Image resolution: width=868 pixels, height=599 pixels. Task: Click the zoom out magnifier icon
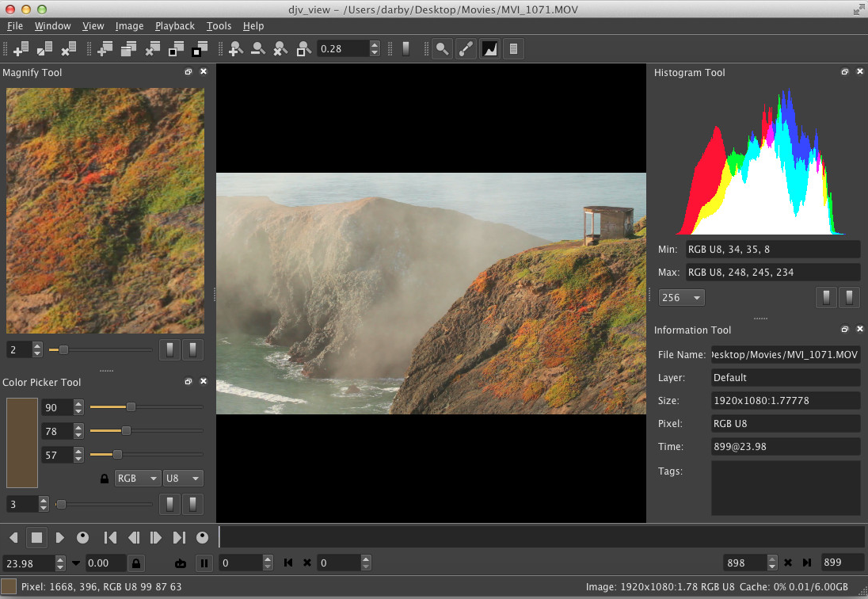click(257, 49)
